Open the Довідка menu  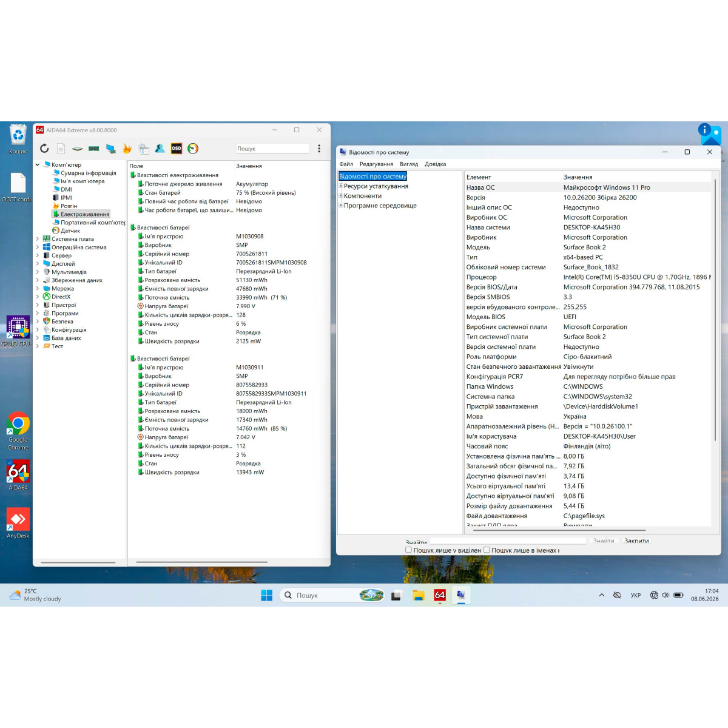pos(435,164)
